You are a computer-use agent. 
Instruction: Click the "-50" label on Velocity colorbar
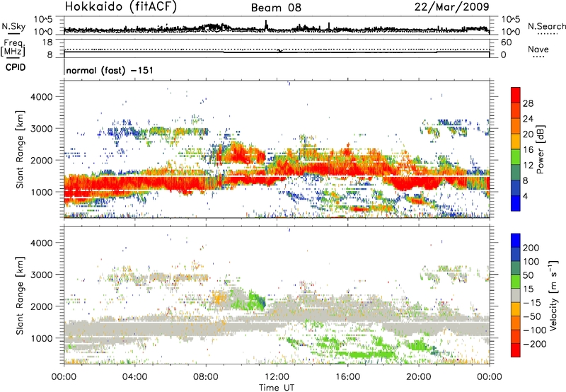532,316
